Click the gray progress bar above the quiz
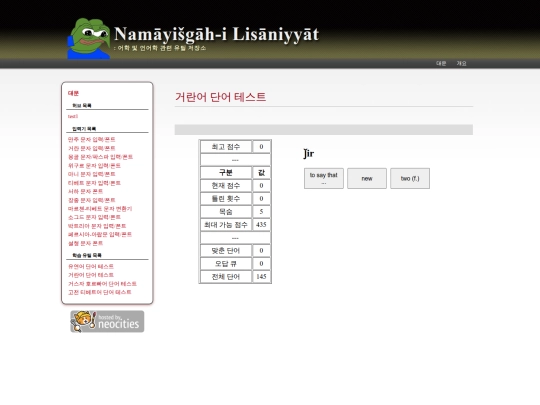 pos(324,130)
